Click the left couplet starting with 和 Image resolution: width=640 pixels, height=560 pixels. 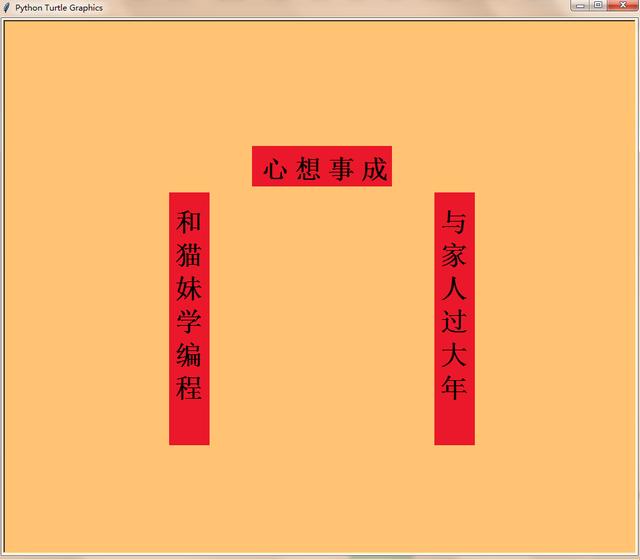point(189,318)
